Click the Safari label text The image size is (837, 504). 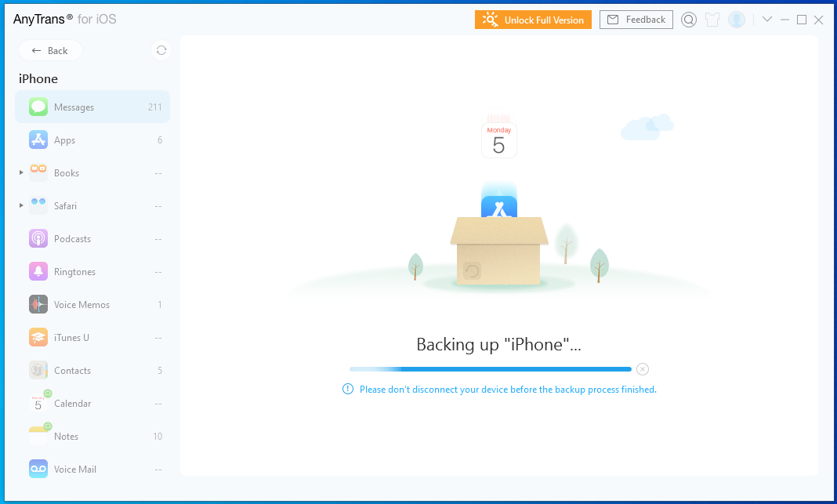tap(65, 206)
